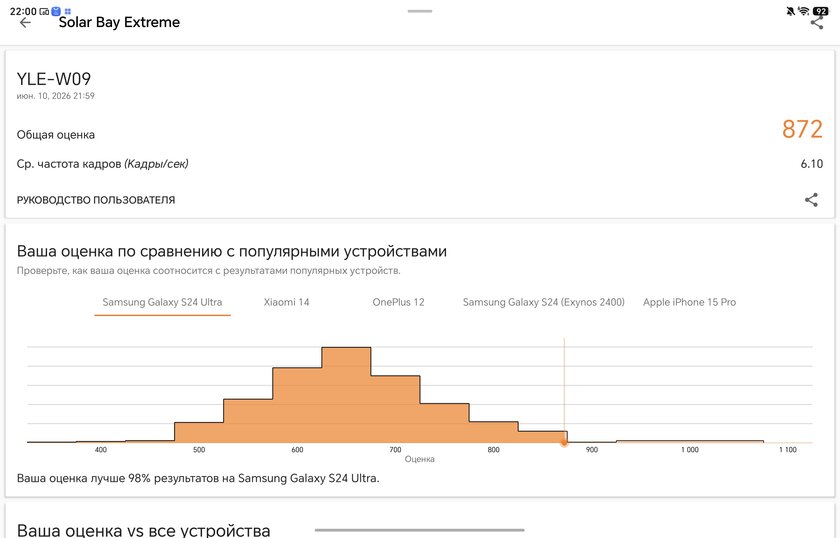The image size is (840, 538).
Task: Tap the drag handle at top center
Action: [420, 11]
